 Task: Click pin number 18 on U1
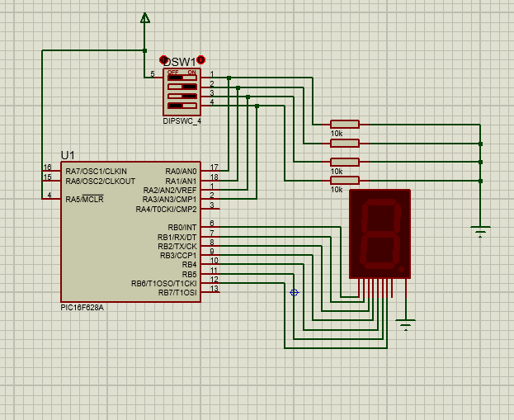tap(214, 177)
